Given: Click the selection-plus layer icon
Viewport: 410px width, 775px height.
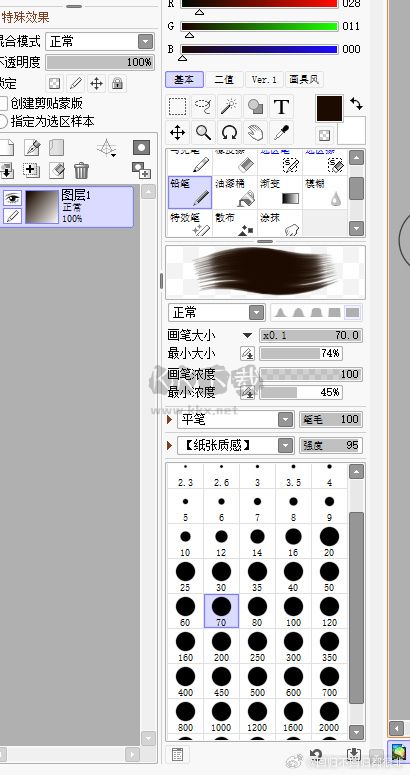Looking at the screenshot, I should pyautogui.click(x=31, y=171).
